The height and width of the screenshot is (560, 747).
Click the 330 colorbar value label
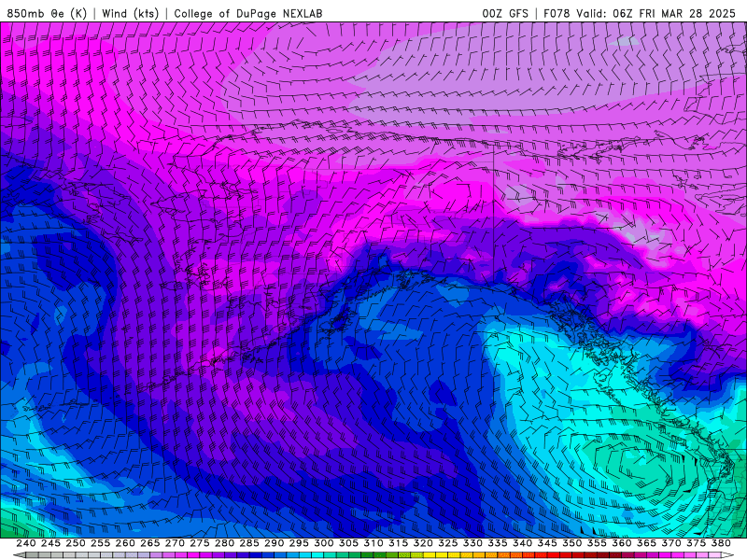472,543
